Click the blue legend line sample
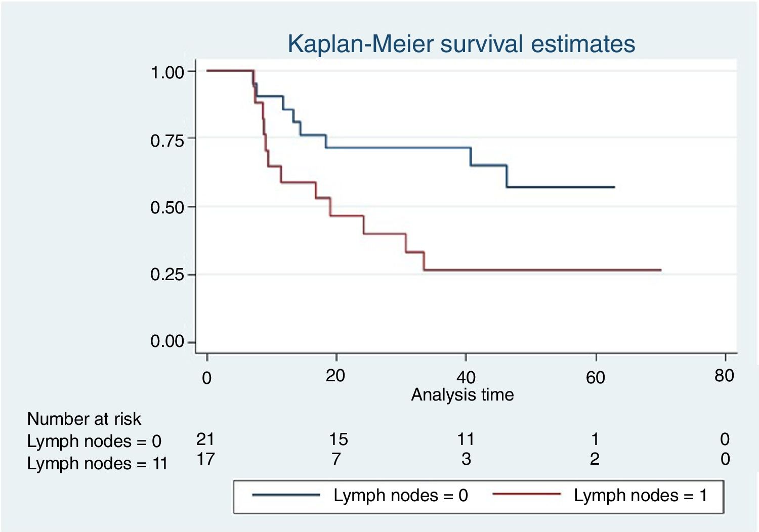Viewport: 759px width, 532px height. (286, 495)
